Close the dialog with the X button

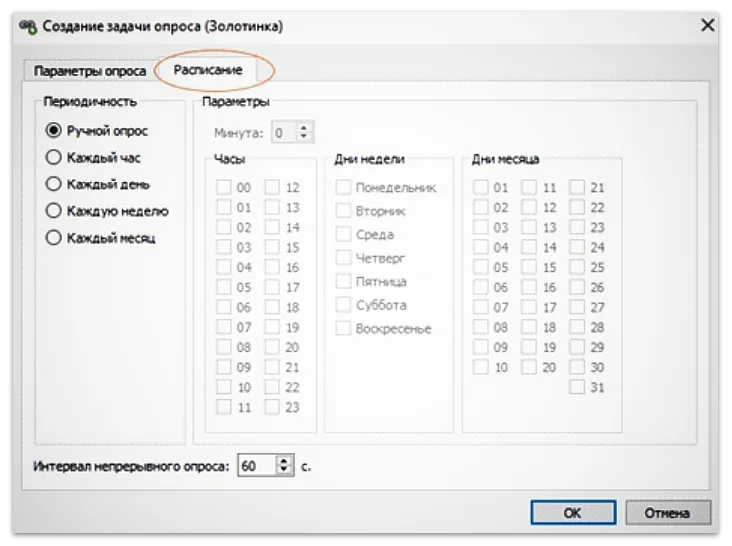pos(707,26)
